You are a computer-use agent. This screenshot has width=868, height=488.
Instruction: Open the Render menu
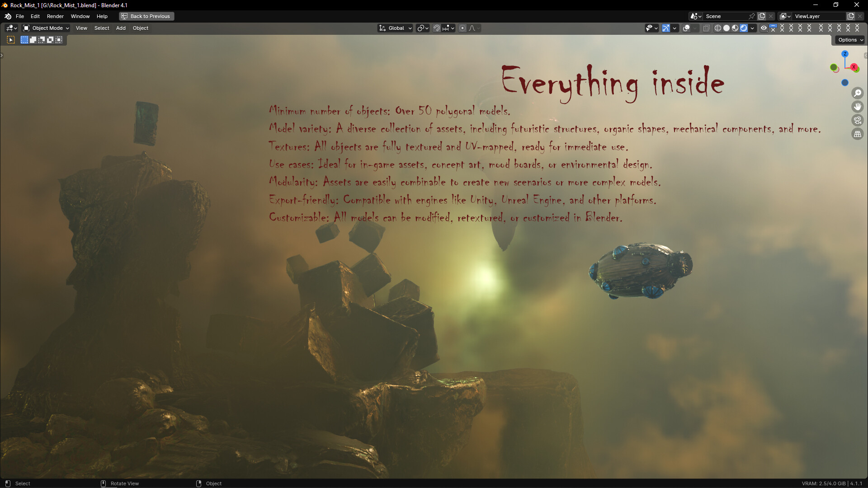(x=55, y=16)
